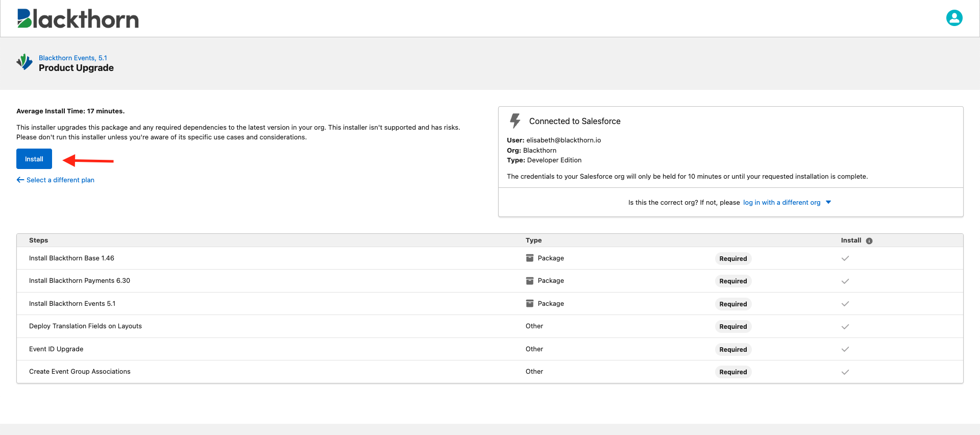
Task: Click Other type for Event ID Upgrade
Action: [x=534, y=349]
